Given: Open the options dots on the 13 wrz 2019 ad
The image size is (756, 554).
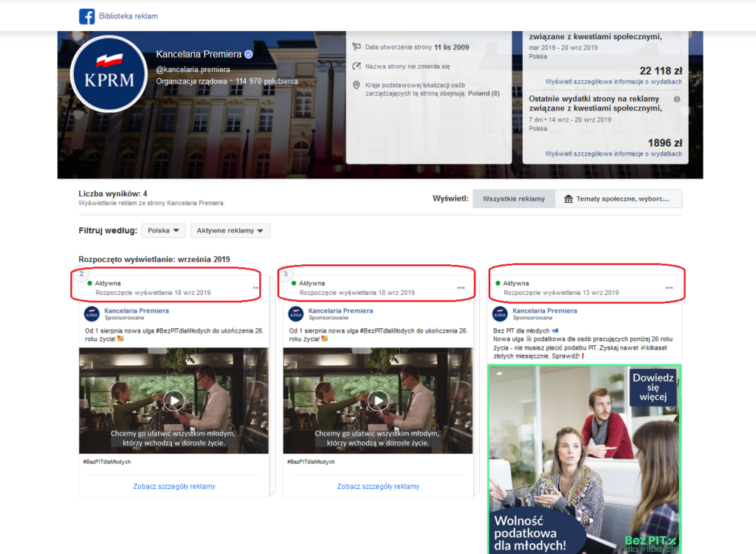Looking at the screenshot, I should click(669, 288).
